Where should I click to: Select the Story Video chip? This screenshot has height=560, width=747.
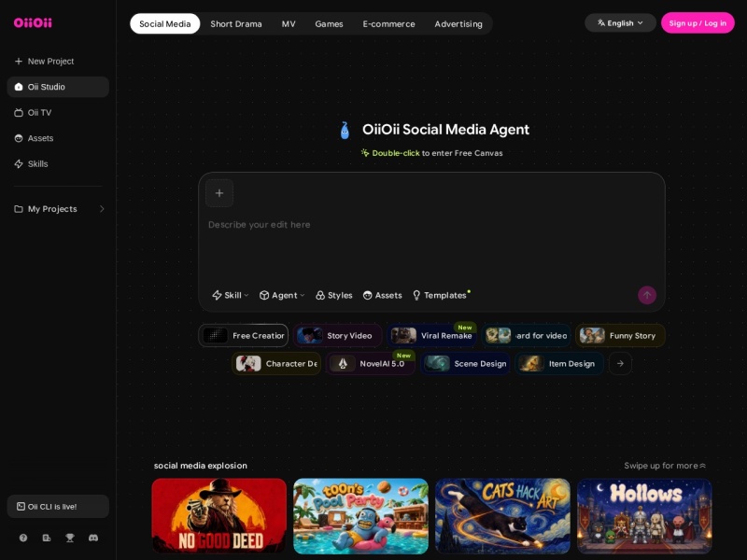[x=337, y=336]
